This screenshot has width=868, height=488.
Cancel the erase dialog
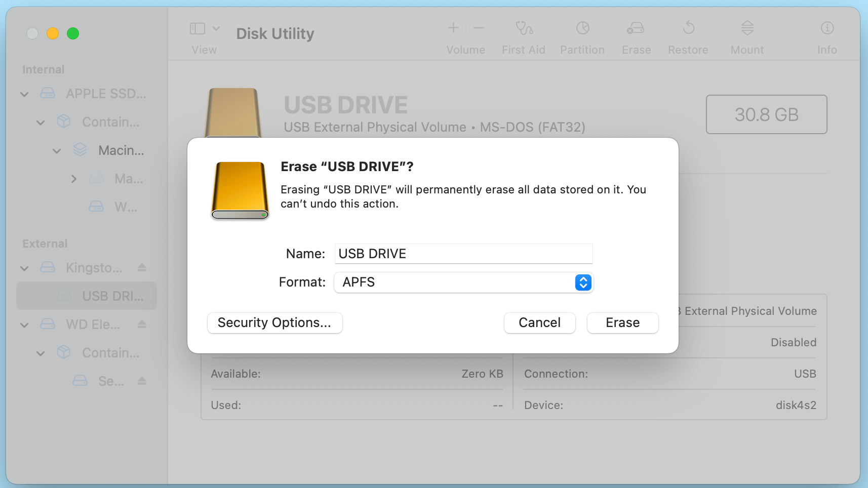[x=539, y=322]
